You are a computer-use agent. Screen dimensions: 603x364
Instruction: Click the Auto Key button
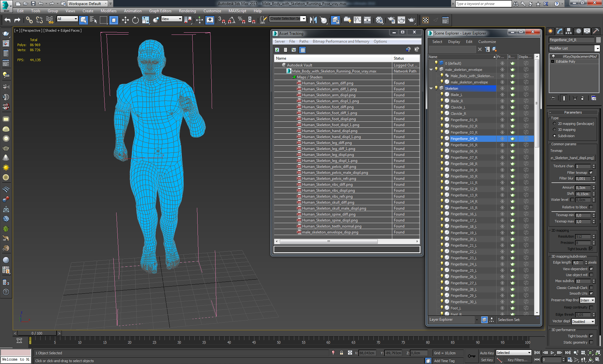click(486, 353)
